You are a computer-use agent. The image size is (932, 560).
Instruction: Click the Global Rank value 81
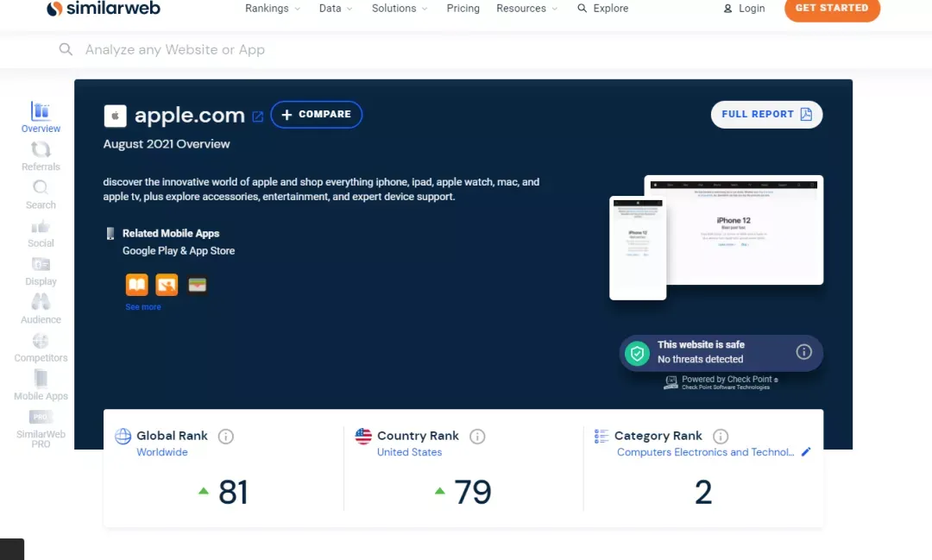click(233, 492)
